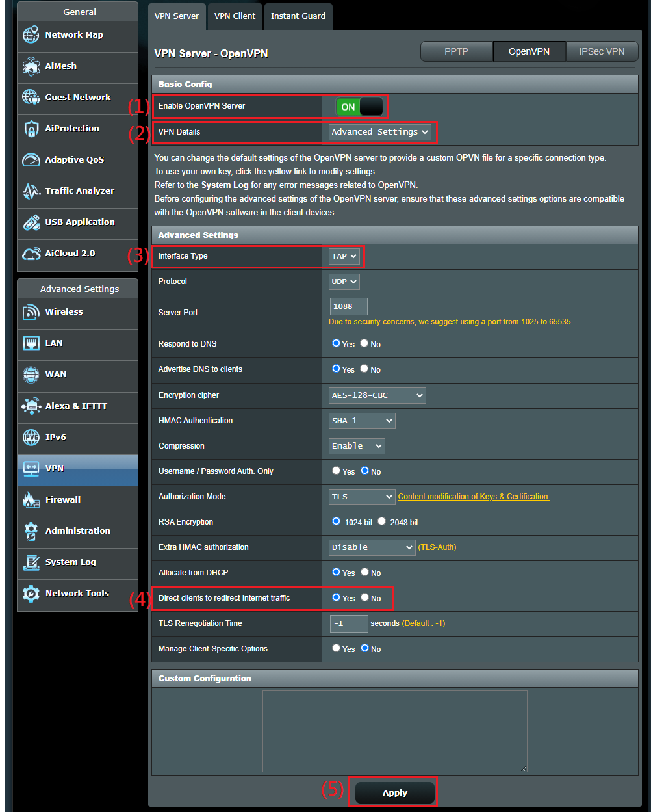Image resolution: width=651 pixels, height=812 pixels.
Task: Open the Encryption cipher dropdown
Action: coord(377,395)
